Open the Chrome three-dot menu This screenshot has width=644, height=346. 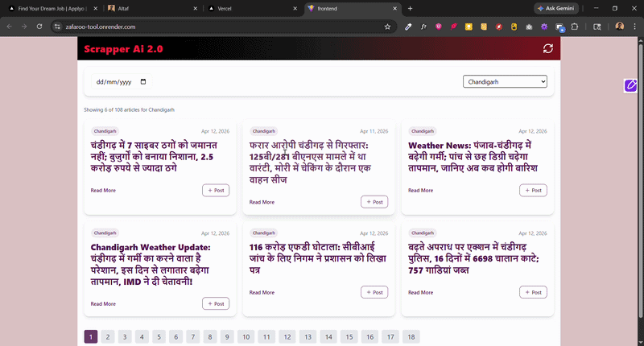[x=634, y=27]
